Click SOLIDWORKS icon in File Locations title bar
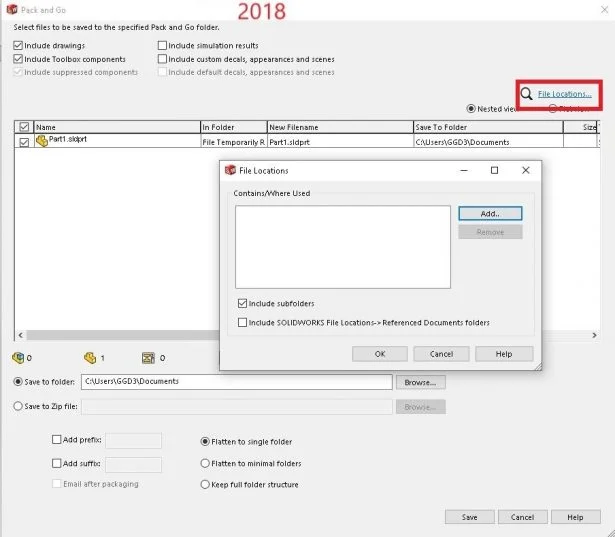Image resolution: width=615 pixels, height=537 pixels. (230, 170)
